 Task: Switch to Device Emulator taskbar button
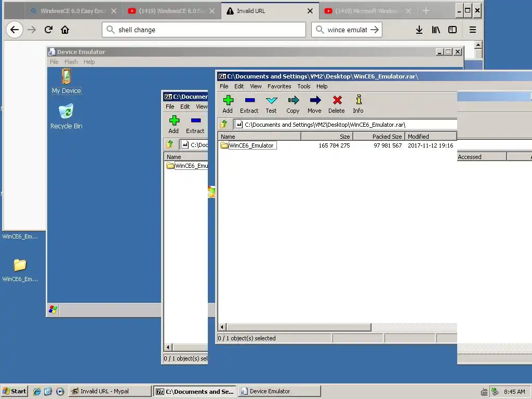tap(279, 391)
